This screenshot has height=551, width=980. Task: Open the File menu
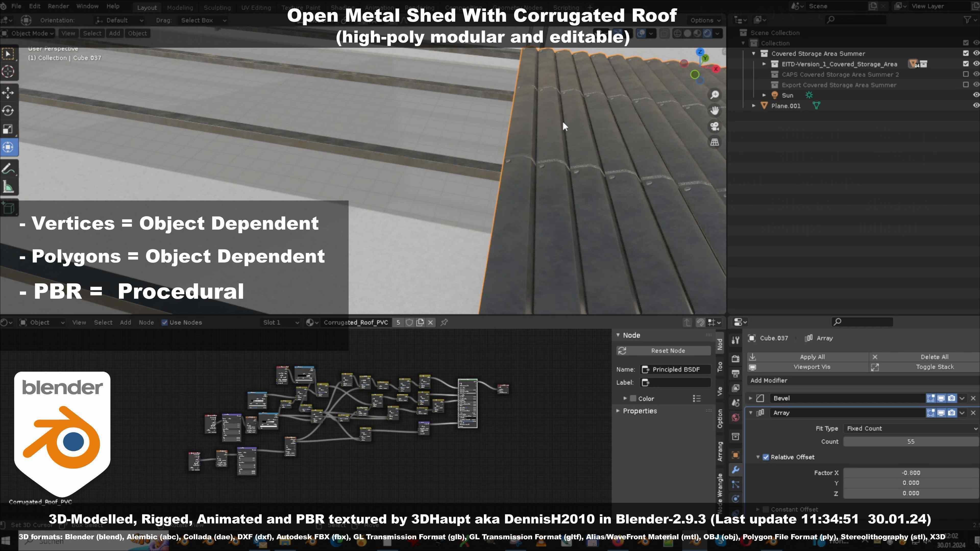click(16, 6)
